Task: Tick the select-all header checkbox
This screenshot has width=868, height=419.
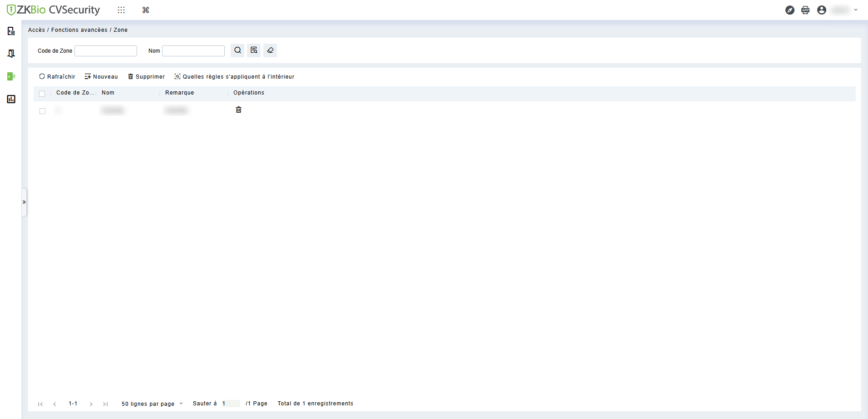Action: 42,94
